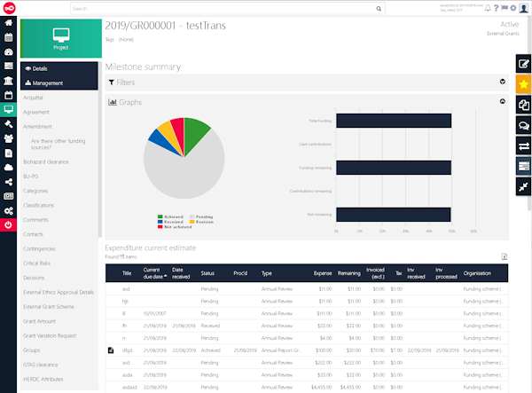Click the red power icon in left sidebar
The width and height of the screenshot is (532, 393).
coord(8,225)
